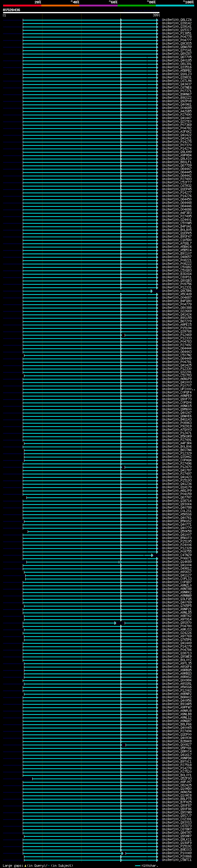
Task: Select the UniRef100_Q43437 label
Action: pos(176,84)
